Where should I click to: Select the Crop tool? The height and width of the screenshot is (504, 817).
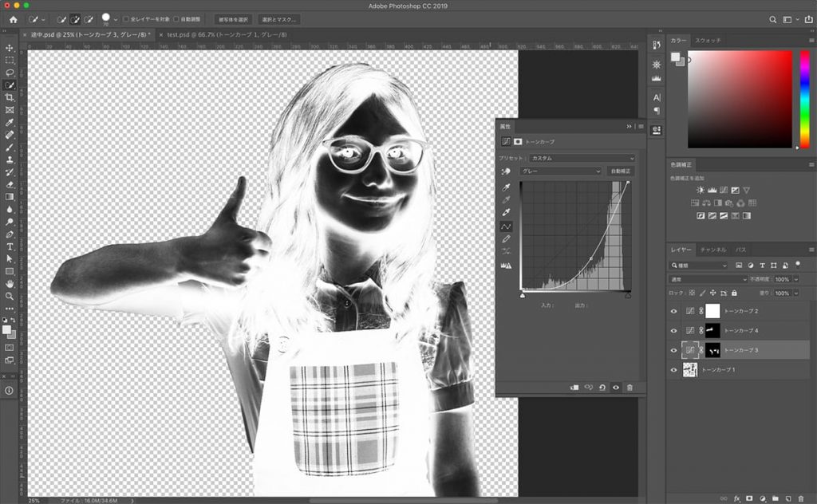[10, 97]
